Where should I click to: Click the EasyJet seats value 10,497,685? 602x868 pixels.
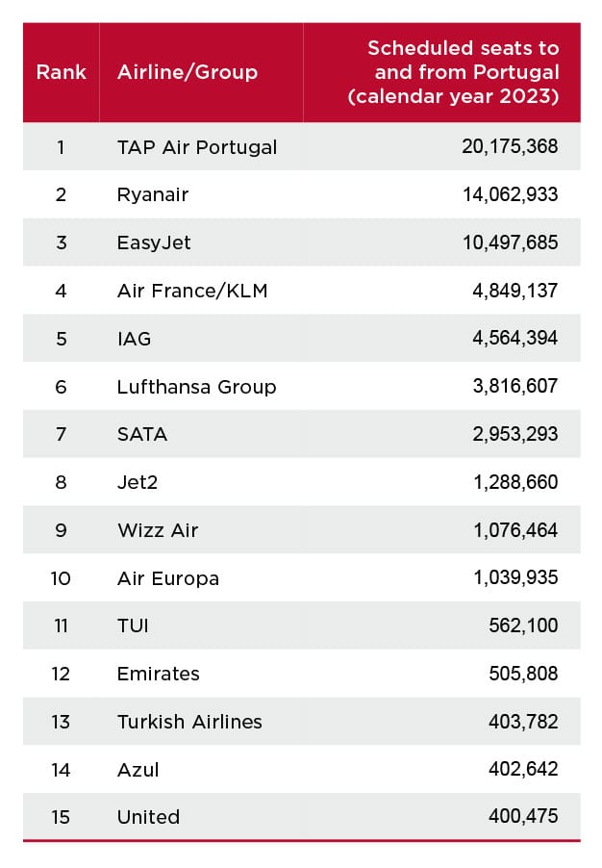(x=510, y=243)
